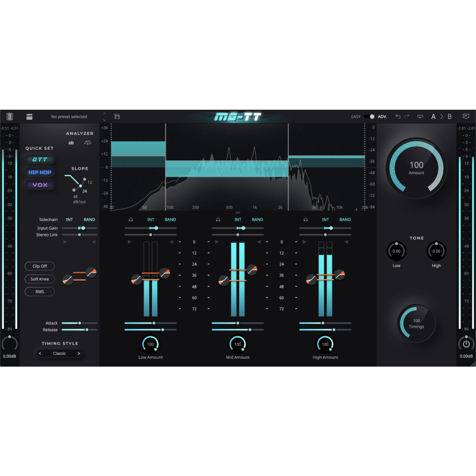The width and height of the screenshot is (476, 476).
Task: Click the undo arrow icon
Action: point(398,116)
